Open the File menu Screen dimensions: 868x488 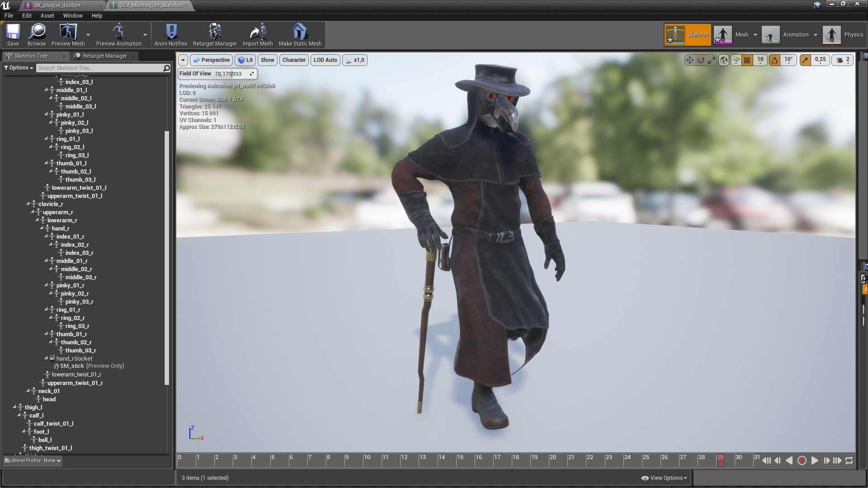tap(9, 16)
